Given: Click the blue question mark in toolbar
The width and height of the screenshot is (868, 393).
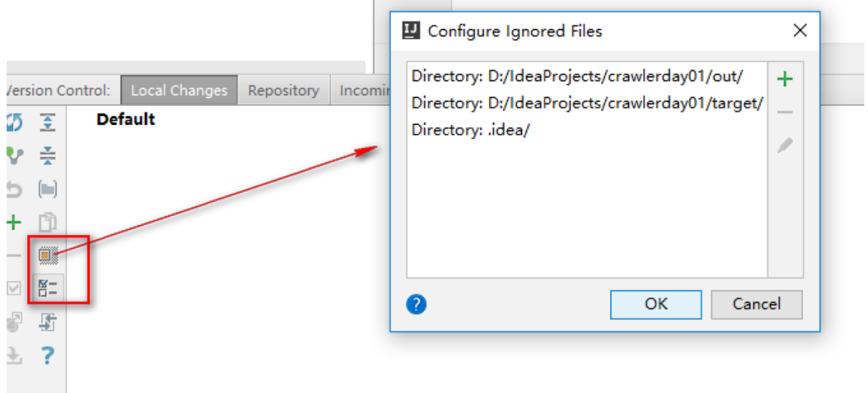Looking at the screenshot, I should point(47,356).
